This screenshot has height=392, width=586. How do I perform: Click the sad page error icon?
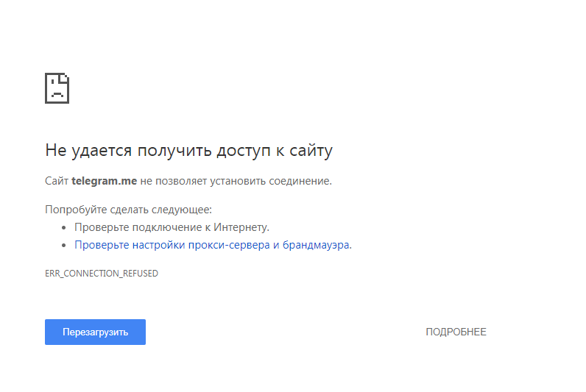coord(57,88)
